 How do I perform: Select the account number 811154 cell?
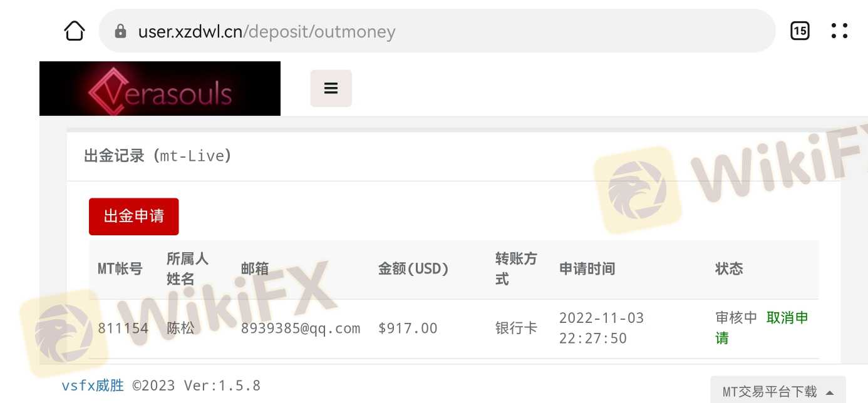(123, 329)
